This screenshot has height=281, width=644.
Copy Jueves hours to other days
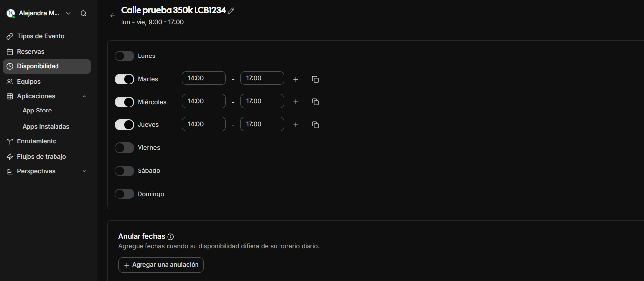point(315,125)
